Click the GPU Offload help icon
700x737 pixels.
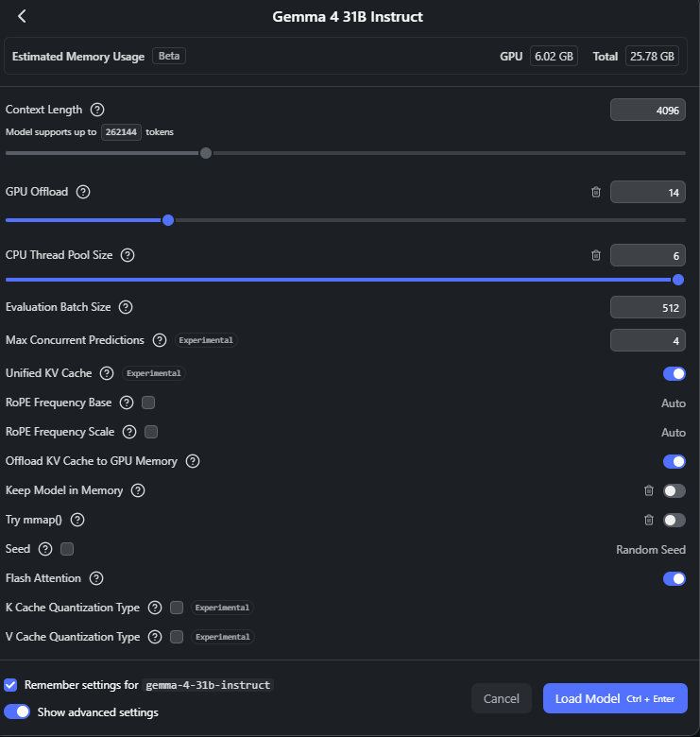(x=83, y=192)
